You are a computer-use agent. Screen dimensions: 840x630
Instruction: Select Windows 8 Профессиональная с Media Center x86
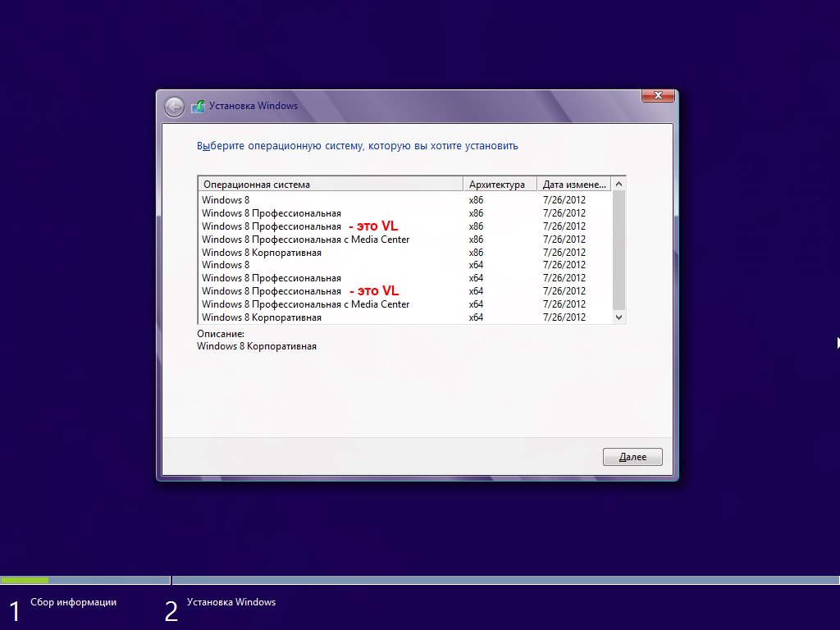(x=405, y=240)
